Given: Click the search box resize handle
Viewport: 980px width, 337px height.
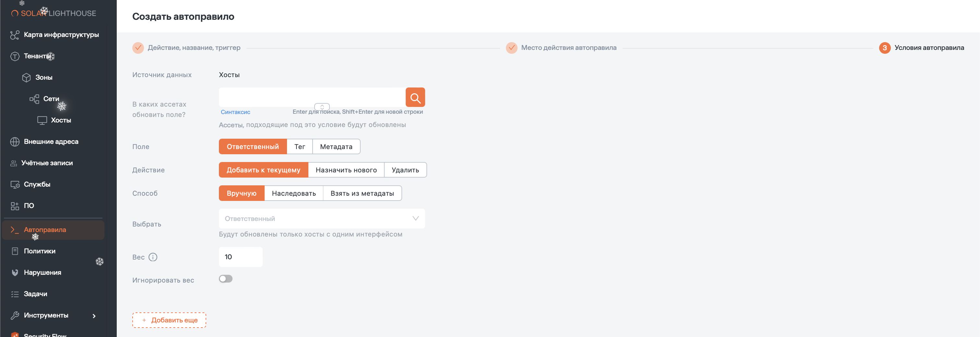Looking at the screenshot, I should tap(322, 107).
